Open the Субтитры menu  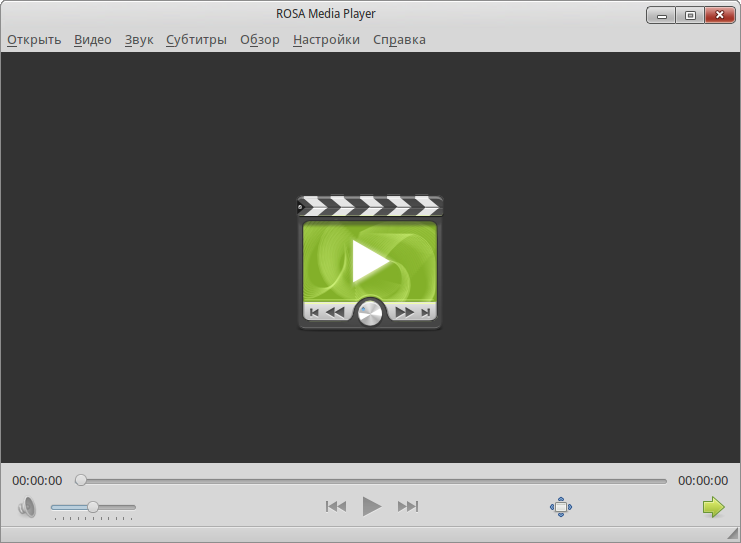tap(197, 40)
